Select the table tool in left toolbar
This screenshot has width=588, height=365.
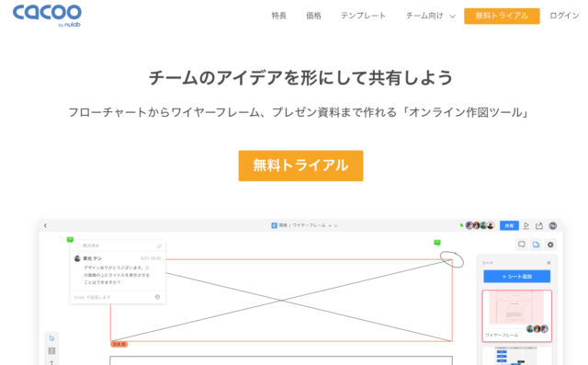coord(51,350)
